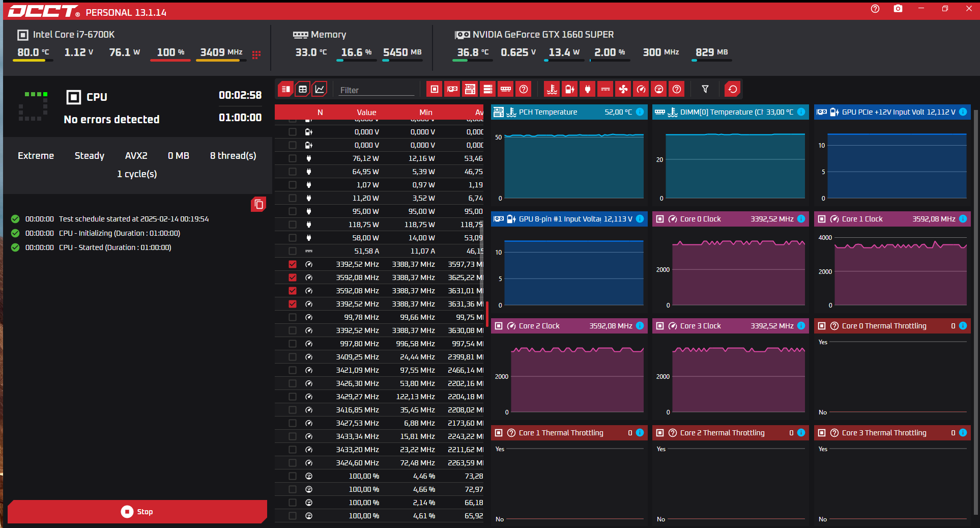Open the help icon in title bar
The width and height of the screenshot is (980, 528).
[875, 9]
